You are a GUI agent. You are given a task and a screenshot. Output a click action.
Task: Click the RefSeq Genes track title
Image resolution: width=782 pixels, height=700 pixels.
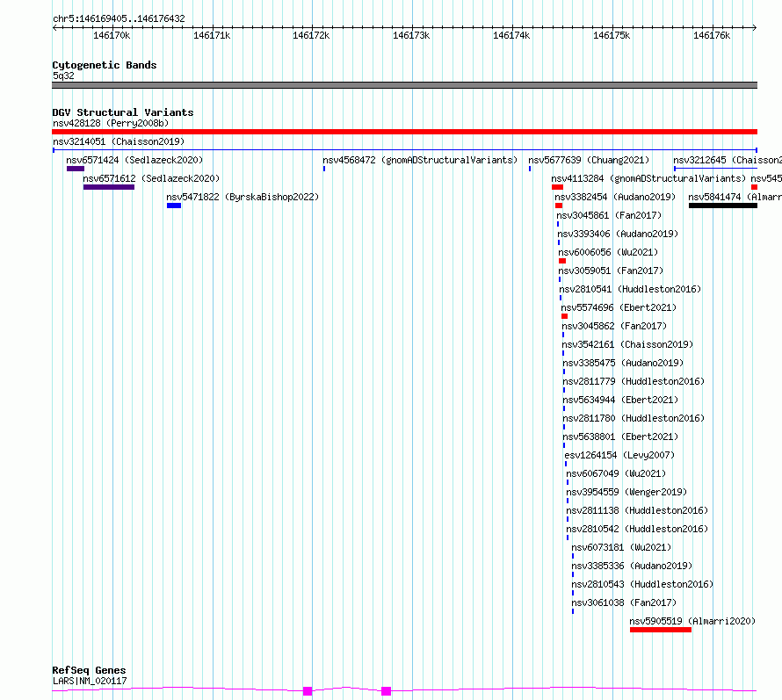(89, 671)
